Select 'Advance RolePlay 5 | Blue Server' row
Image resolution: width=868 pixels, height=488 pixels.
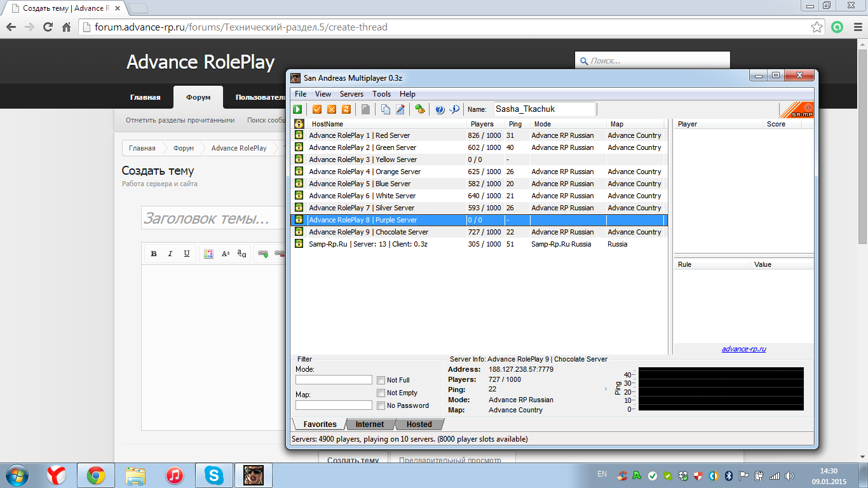tap(479, 184)
